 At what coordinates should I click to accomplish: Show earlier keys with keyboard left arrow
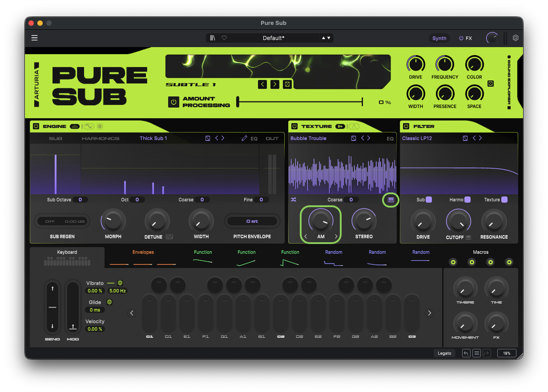[132, 313]
